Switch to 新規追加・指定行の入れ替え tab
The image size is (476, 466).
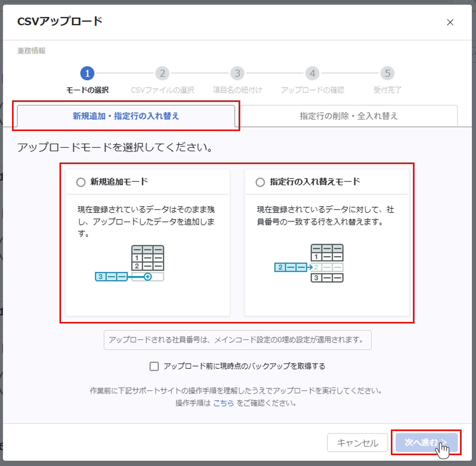(x=126, y=116)
